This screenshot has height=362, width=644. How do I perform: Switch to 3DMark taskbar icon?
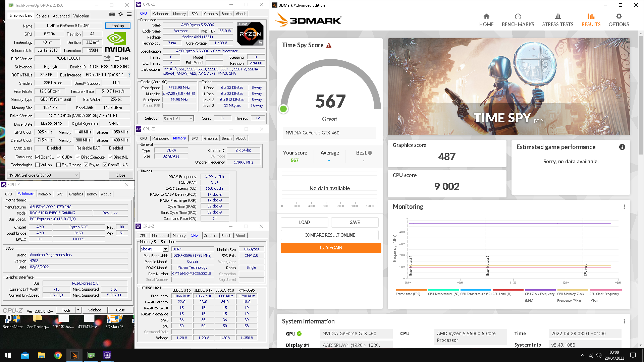pos(74,355)
